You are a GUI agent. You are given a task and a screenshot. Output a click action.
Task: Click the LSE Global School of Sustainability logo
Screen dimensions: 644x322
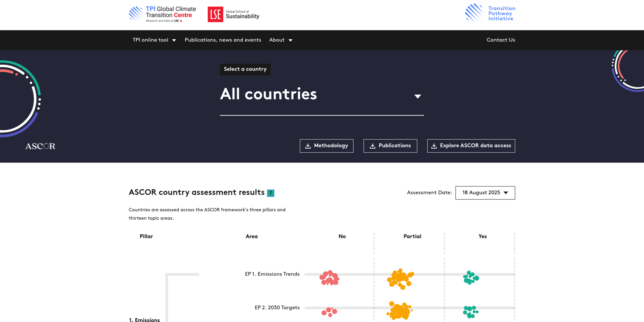(233, 14)
